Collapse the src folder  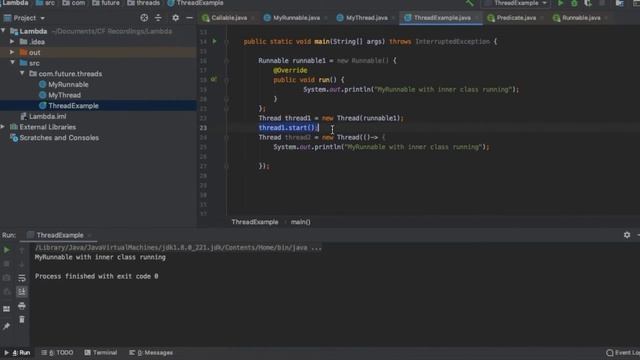[12, 63]
